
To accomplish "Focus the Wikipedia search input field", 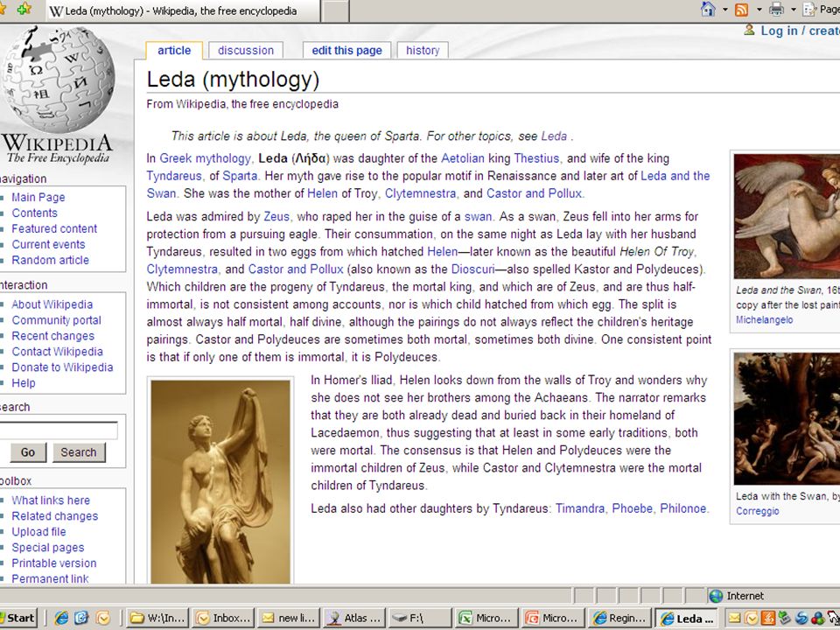I will [58, 430].
